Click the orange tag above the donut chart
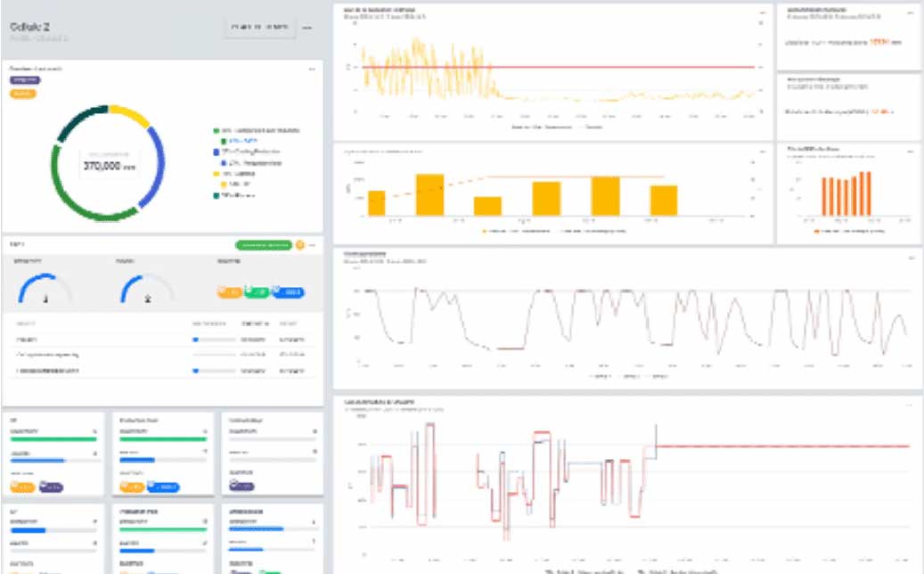924x574 pixels. (22, 93)
